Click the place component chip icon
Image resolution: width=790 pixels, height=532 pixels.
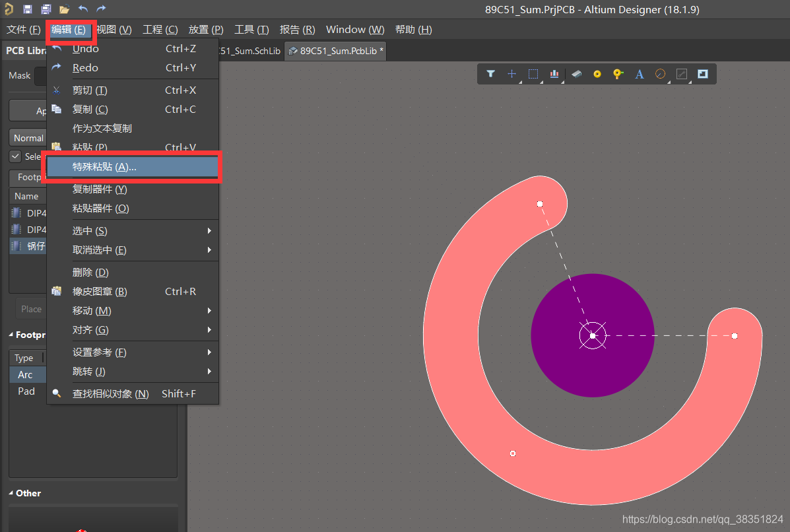[576, 74]
